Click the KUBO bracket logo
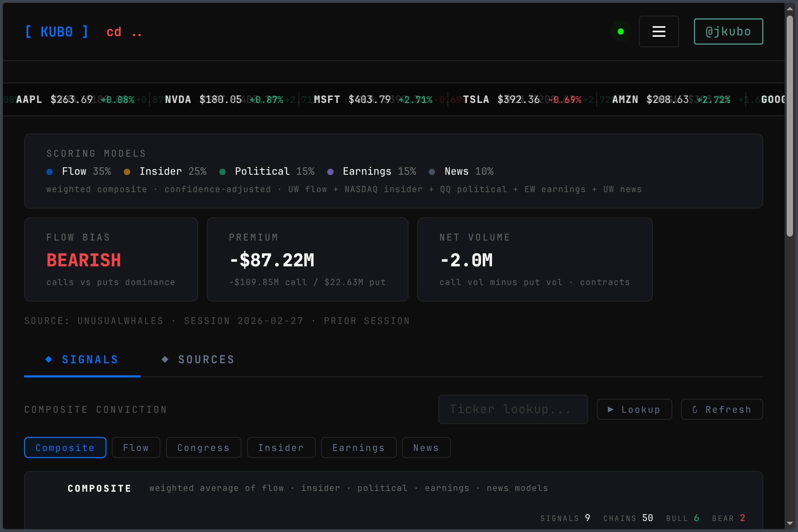The image size is (798, 532). (x=57, y=32)
